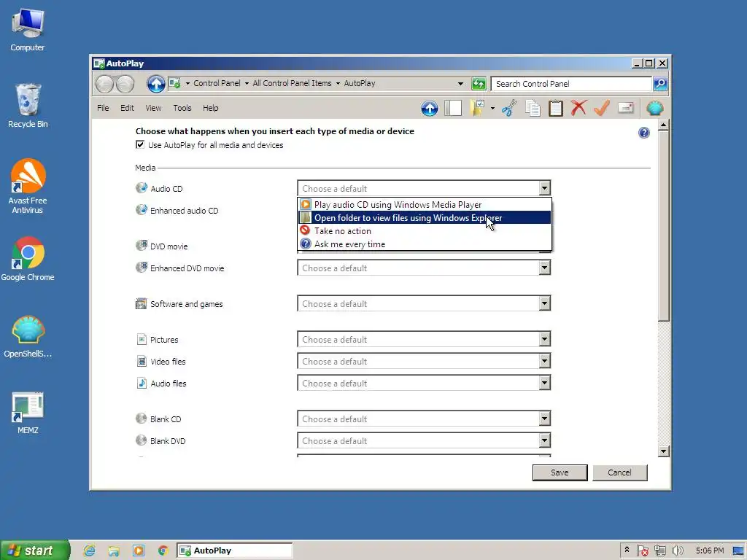
Task: Click the Forward navigation button
Action: (125, 85)
